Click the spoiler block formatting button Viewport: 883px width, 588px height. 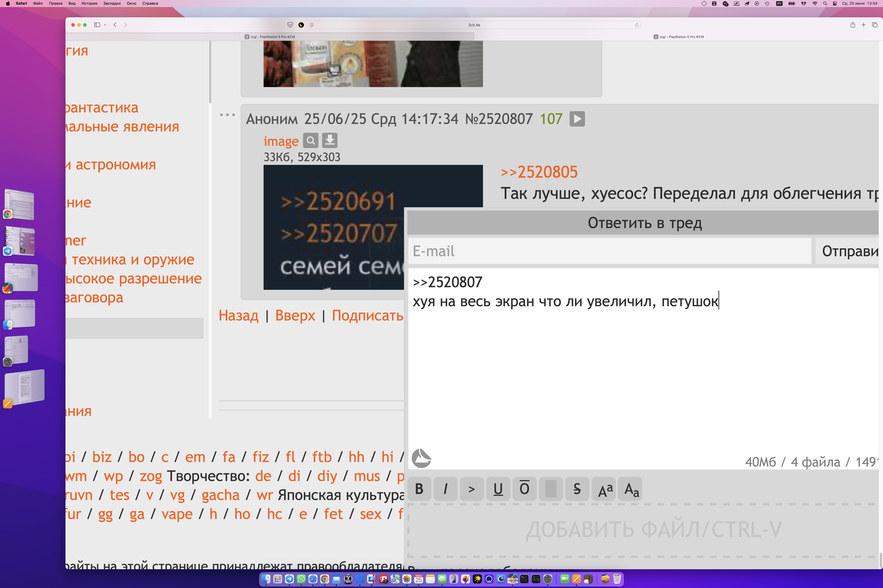click(x=551, y=489)
